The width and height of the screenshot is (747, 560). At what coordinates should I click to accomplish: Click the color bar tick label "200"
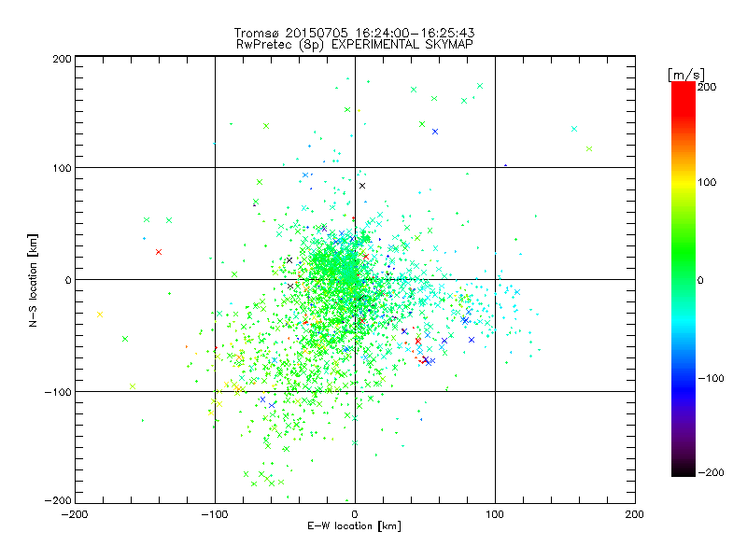(707, 87)
